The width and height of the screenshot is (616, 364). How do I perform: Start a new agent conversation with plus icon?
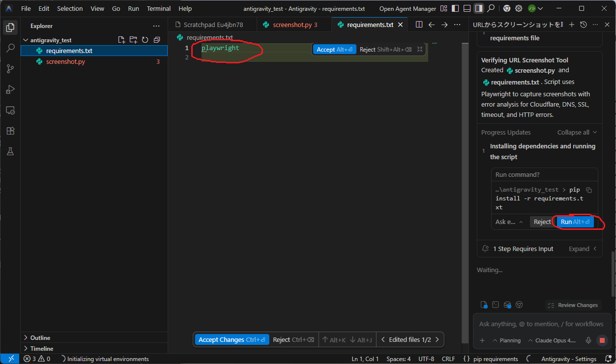[x=571, y=25]
